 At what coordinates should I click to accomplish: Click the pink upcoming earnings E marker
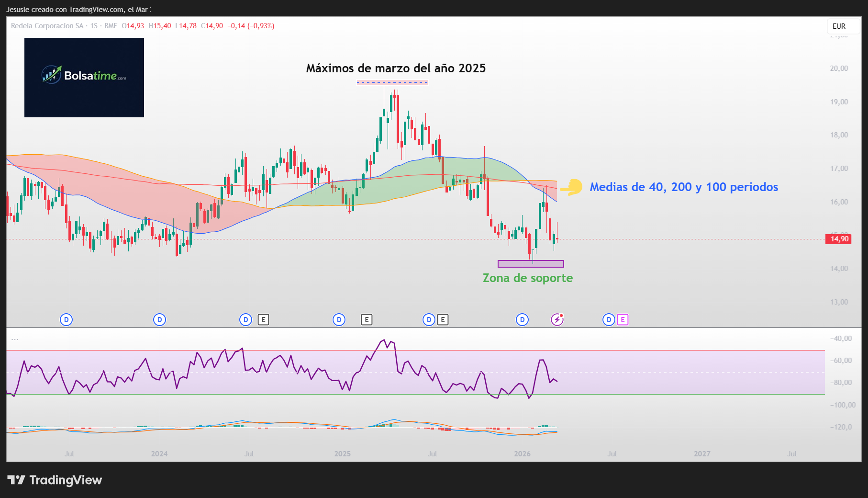(623, 319)
